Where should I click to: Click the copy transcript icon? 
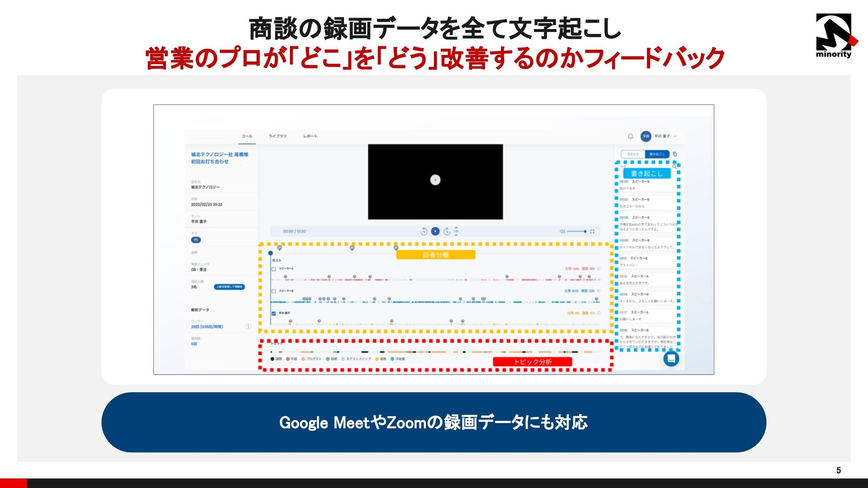click(675, 154)
